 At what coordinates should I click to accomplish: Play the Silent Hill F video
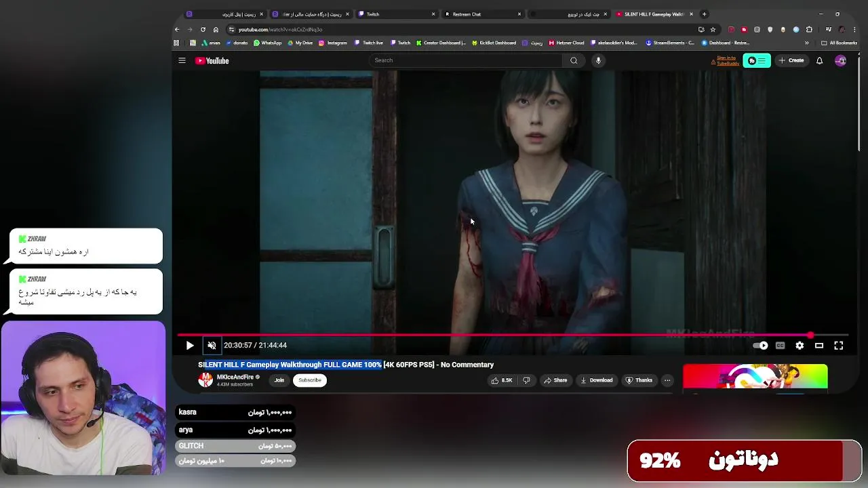coord(190,346)
